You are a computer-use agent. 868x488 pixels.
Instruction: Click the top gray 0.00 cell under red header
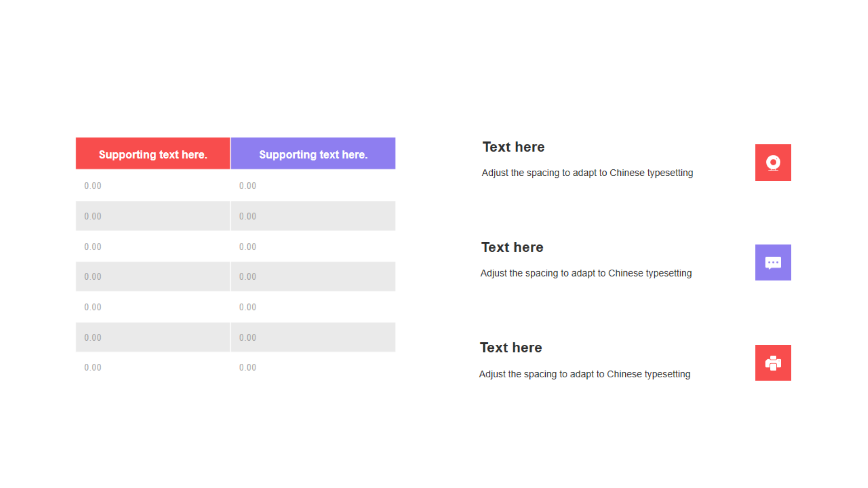(153, 216)
